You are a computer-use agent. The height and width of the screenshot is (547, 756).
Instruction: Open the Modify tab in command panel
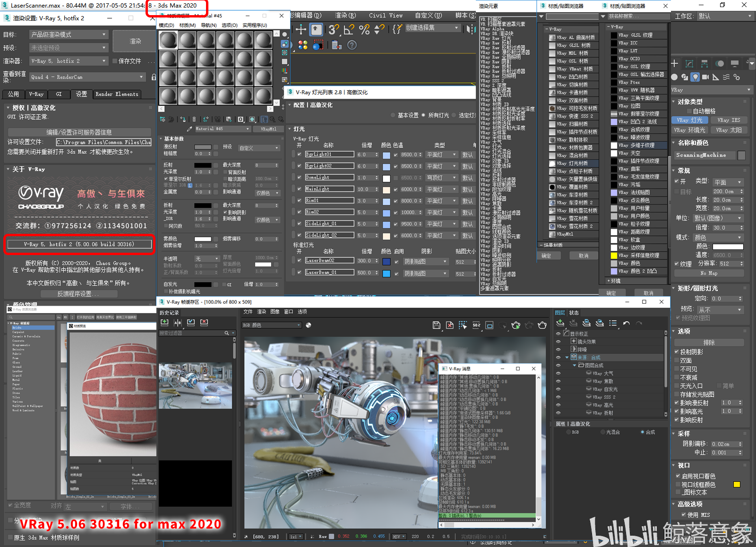[x=689, y=63]
